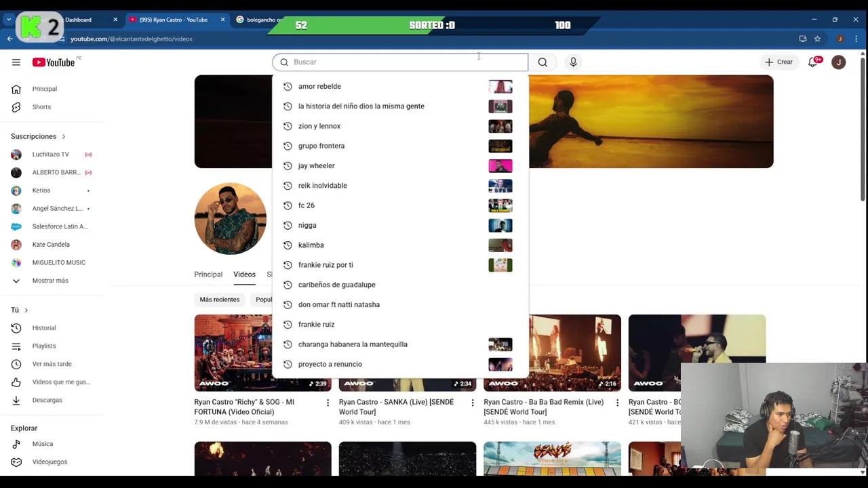This screenshot has height=488, width=868.
Task: Choose 'charanga habanera la mantequilla' suggestion
Action: [x=400, y=344]
